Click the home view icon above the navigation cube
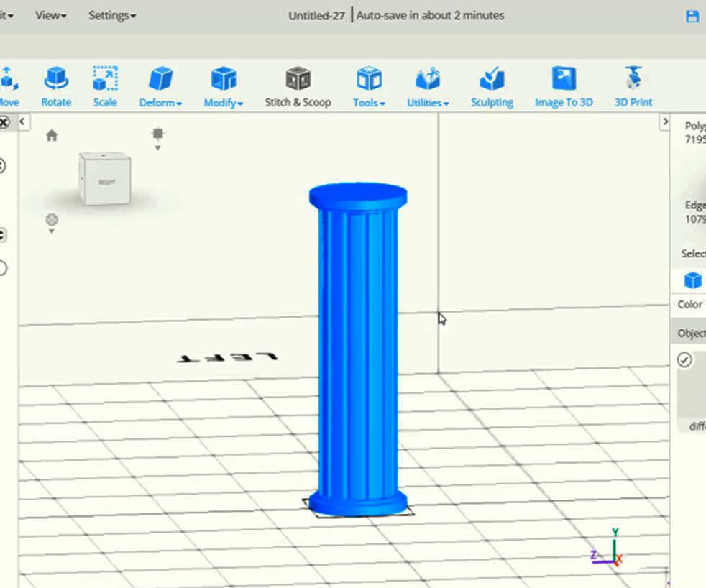The height and width of the screenshot is (588, 706). 50,134
